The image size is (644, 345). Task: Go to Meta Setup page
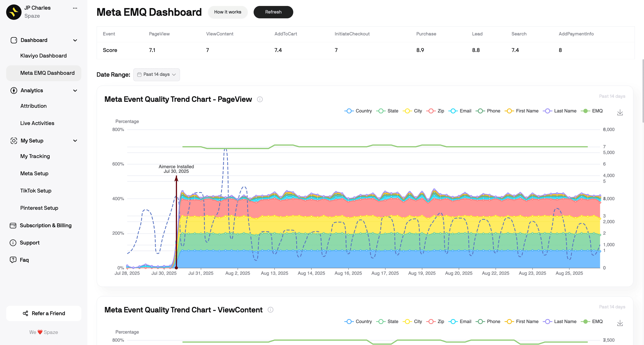(x=34, y=174)
